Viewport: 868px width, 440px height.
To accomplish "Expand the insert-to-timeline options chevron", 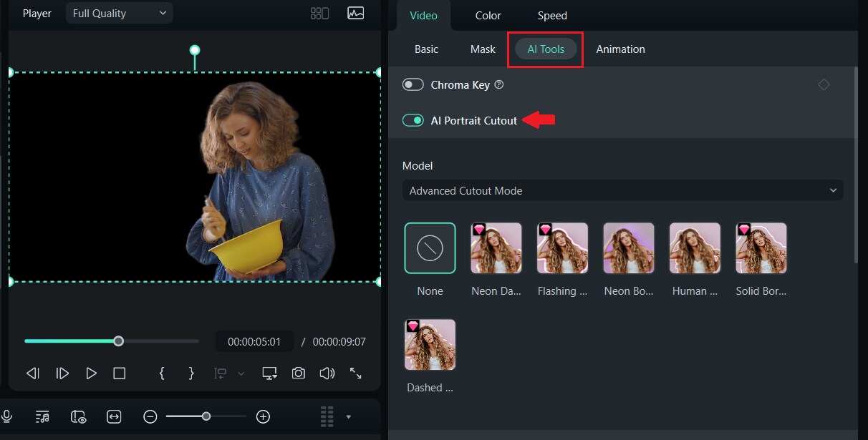I will pyautogui.click(x=241, y=373).
